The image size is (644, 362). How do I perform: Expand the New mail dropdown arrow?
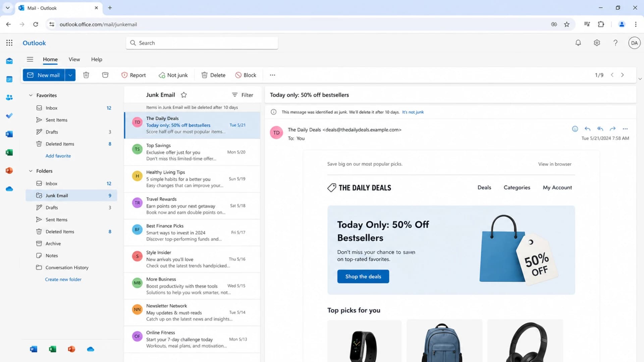[70, 75]
